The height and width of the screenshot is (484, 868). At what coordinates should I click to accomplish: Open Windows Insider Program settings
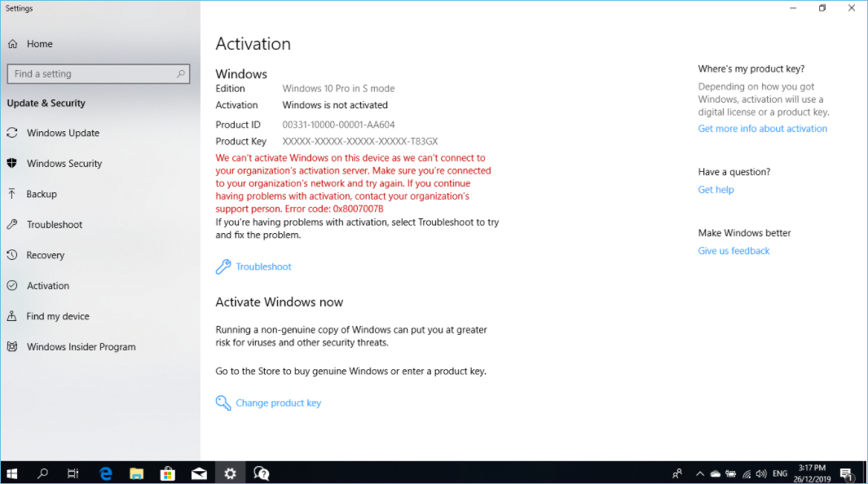81,346
